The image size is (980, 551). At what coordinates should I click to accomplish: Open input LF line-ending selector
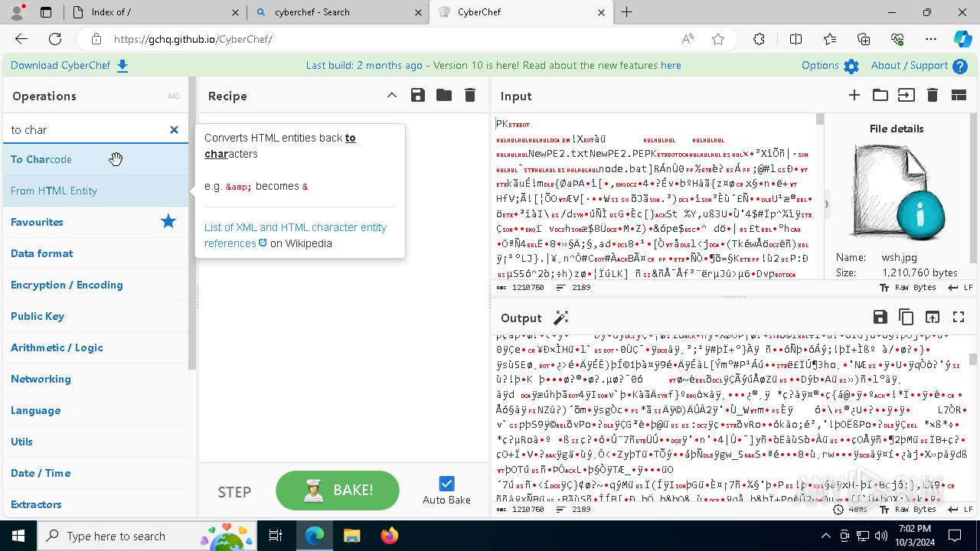[x=960, y=288]
